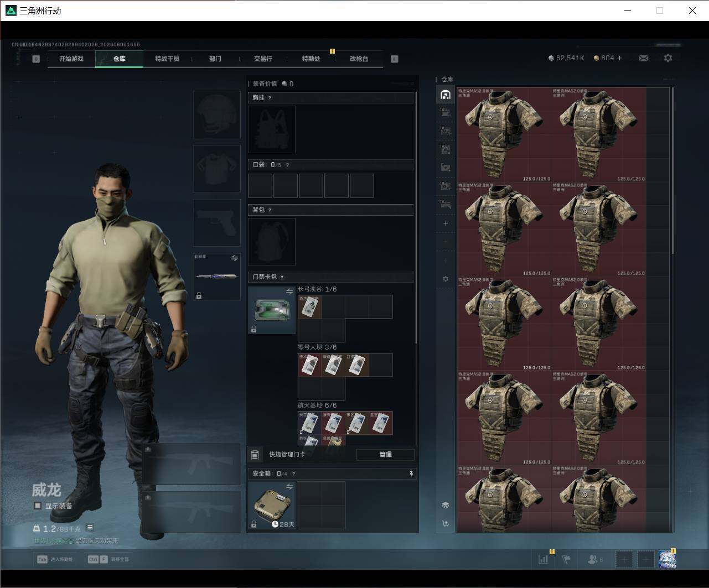Viewport: 709px width, 588px height.
Task: Click the second squad invite plus slot
Action: (x=646, y=559)
